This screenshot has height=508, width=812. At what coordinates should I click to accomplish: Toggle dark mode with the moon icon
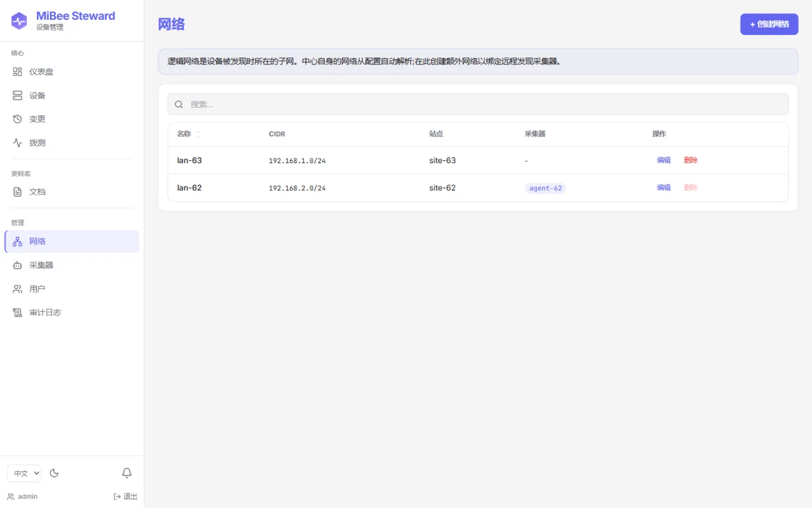54,473
